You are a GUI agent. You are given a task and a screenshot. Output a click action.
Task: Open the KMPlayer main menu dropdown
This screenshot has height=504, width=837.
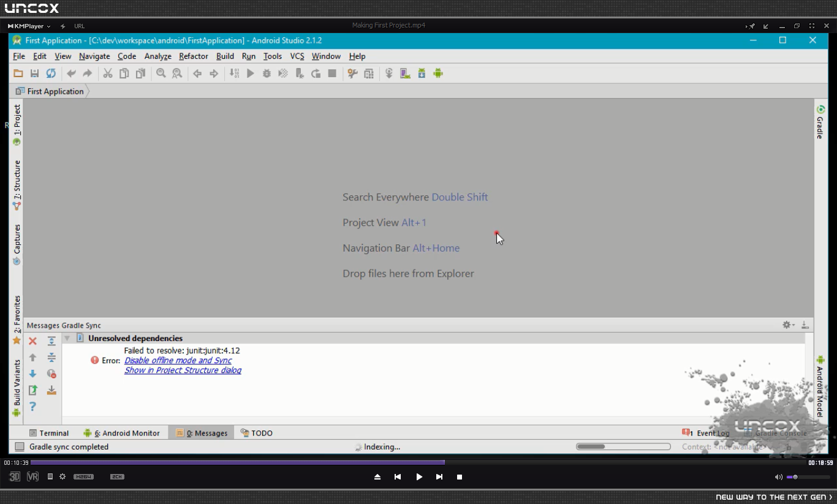click(29, 26)
